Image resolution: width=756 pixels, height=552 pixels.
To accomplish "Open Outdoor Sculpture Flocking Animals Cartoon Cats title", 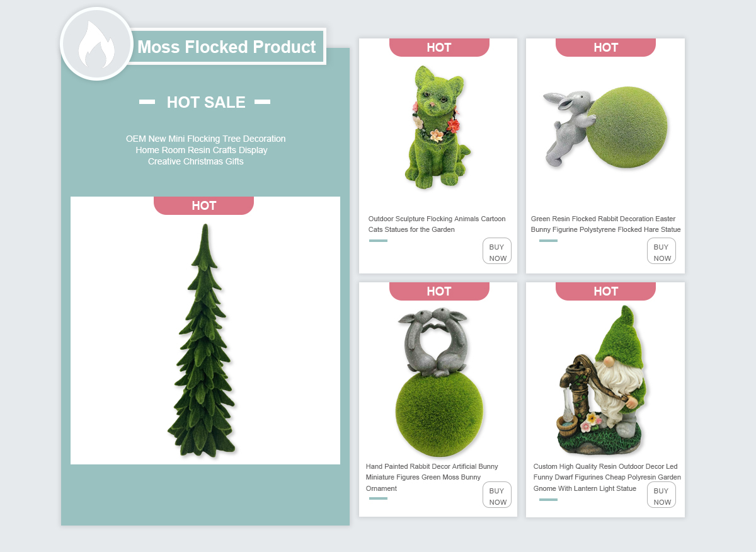I will click(x=437, y=224).
